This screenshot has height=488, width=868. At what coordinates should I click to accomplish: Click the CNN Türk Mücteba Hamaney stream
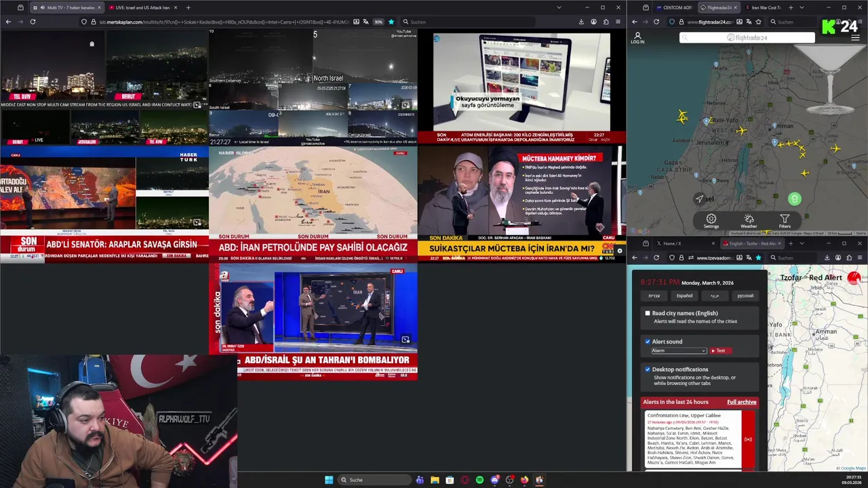521,204
